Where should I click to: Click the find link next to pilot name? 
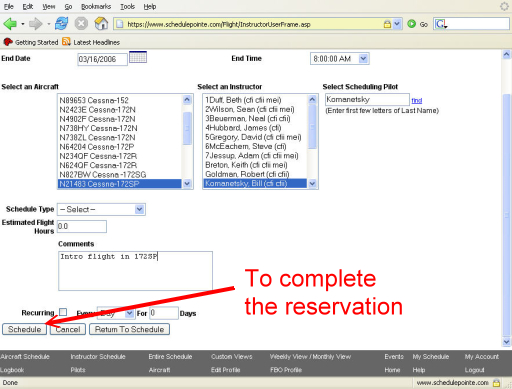pyautogui.click(x=417, y=100)
